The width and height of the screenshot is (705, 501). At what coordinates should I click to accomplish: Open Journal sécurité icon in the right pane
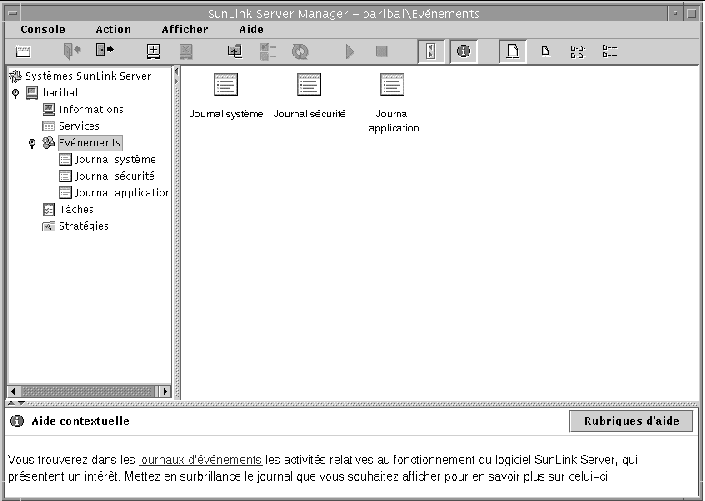click(309, 85)
